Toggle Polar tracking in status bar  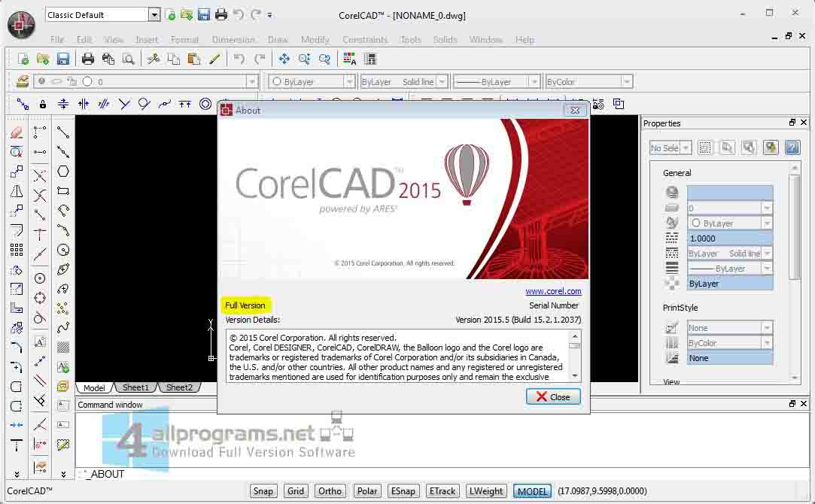tap(367, 491)
